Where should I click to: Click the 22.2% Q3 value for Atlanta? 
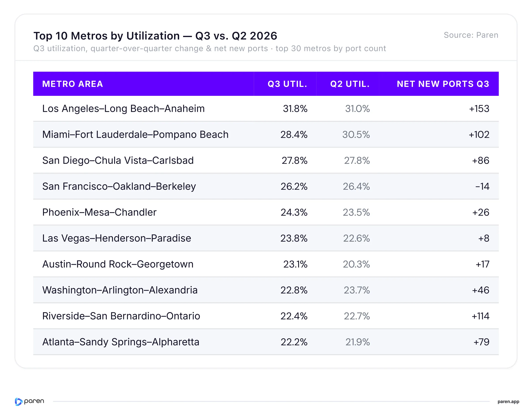pos(294,342)
